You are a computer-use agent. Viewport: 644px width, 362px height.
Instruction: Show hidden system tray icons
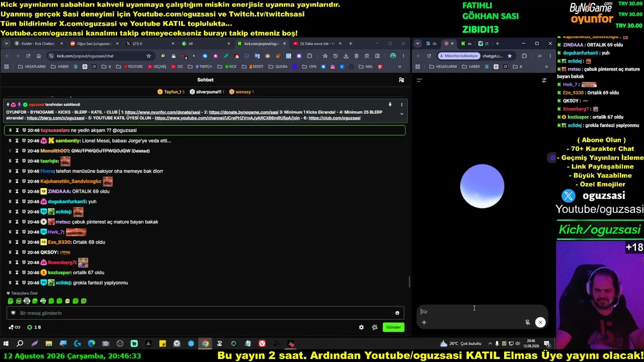(x=490, y=344)
